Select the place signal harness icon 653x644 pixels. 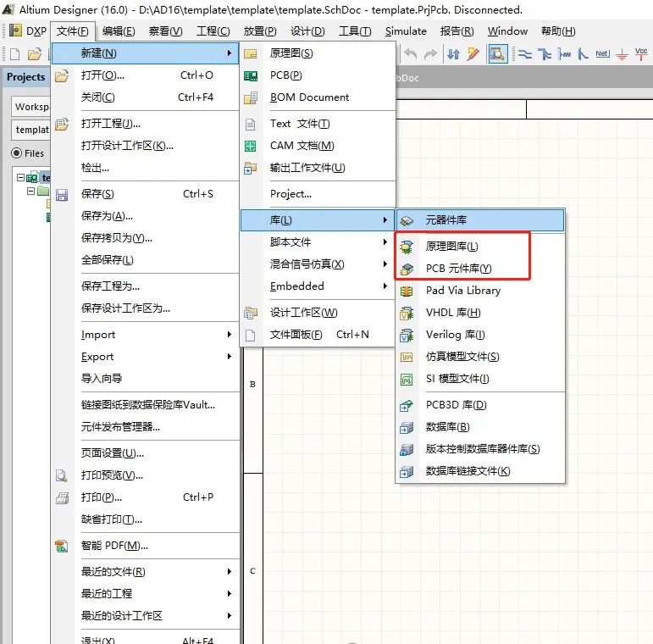pos(564,54)
